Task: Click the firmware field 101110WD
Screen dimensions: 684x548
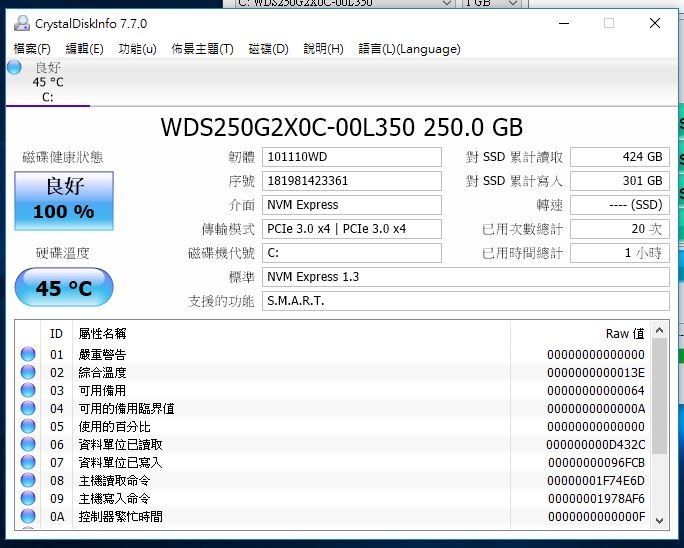Action: (352, 157)
